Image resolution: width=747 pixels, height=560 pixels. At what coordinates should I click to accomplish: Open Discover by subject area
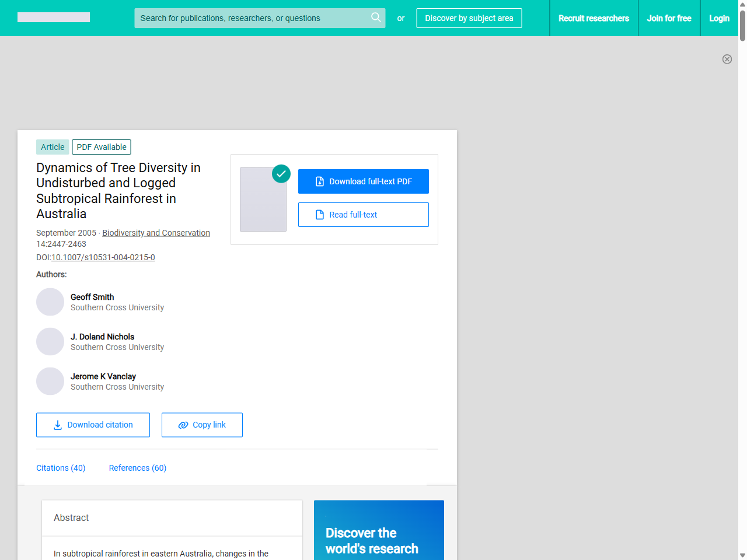point(469,18)
